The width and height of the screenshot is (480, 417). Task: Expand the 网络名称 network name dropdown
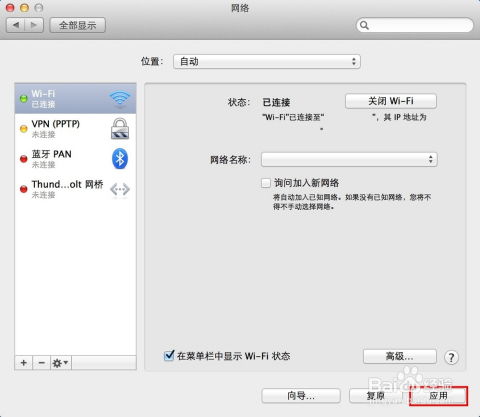pyautogui.click(x=349, y=160)
